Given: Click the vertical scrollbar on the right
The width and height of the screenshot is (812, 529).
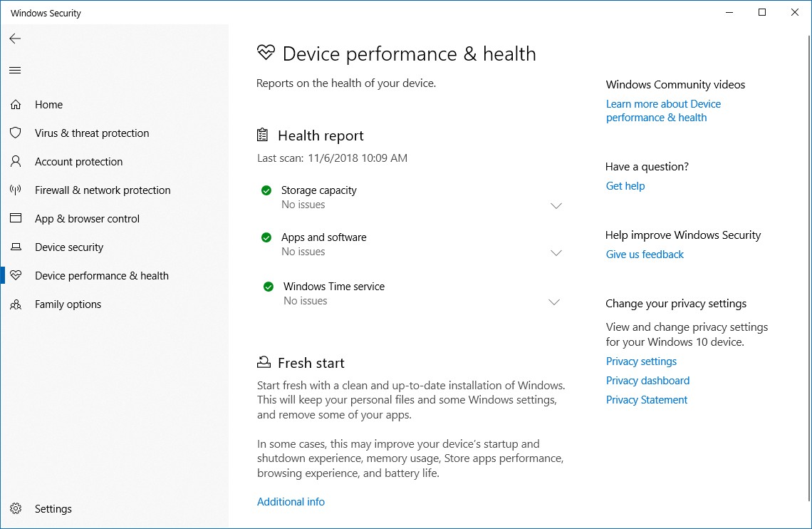Looking at the screenshot, I should [808, 268].
